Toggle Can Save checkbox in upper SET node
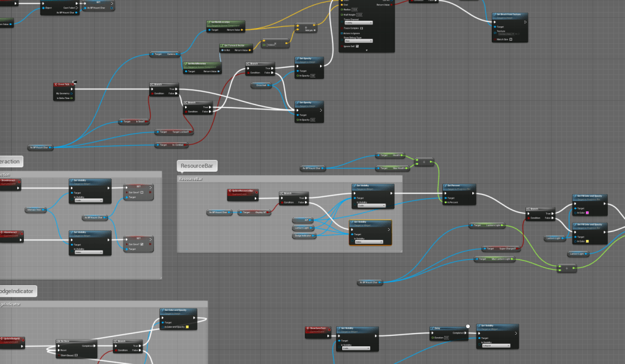This screenshot has height=364, width=625. (142, 191)
